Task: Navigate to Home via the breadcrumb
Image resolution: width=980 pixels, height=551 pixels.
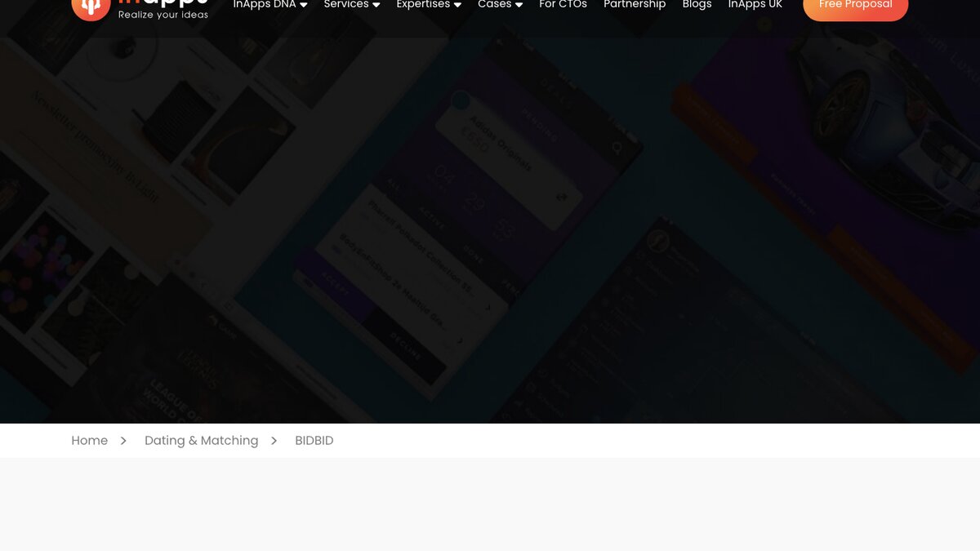Action: pyautogui.click(x=89, y=440)
